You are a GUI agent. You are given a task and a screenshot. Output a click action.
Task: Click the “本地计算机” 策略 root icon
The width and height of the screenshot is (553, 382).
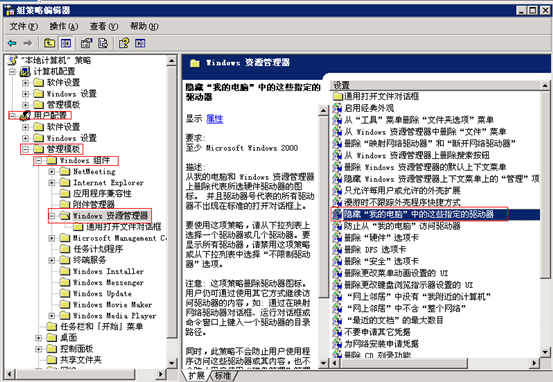pos(13,60)
